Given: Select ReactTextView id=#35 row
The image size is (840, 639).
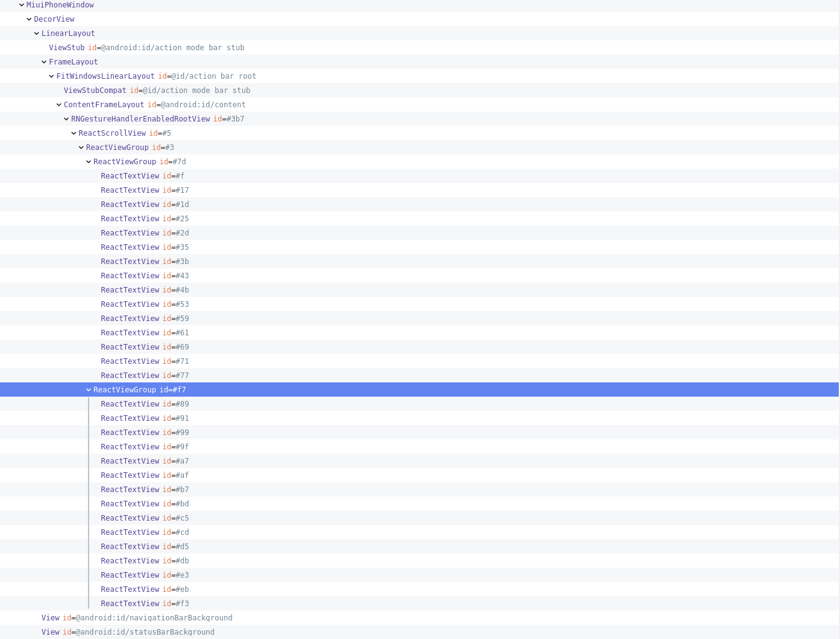Looking at the screenshot, I should pyautogui.click(x=419, y=247).
